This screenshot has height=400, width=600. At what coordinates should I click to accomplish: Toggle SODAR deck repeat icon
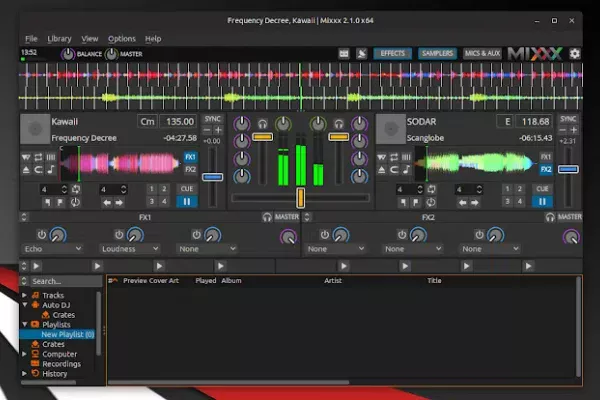(394, 157)
